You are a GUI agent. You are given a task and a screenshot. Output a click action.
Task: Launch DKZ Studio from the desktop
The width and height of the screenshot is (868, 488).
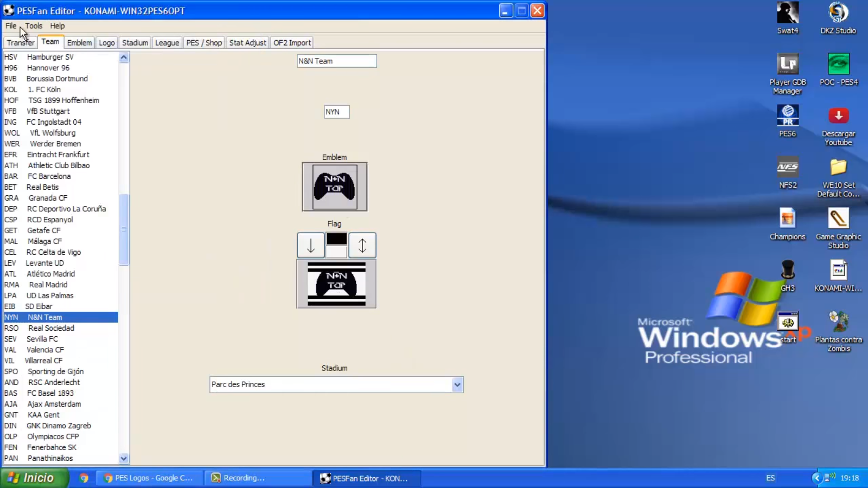coord(838,18)
